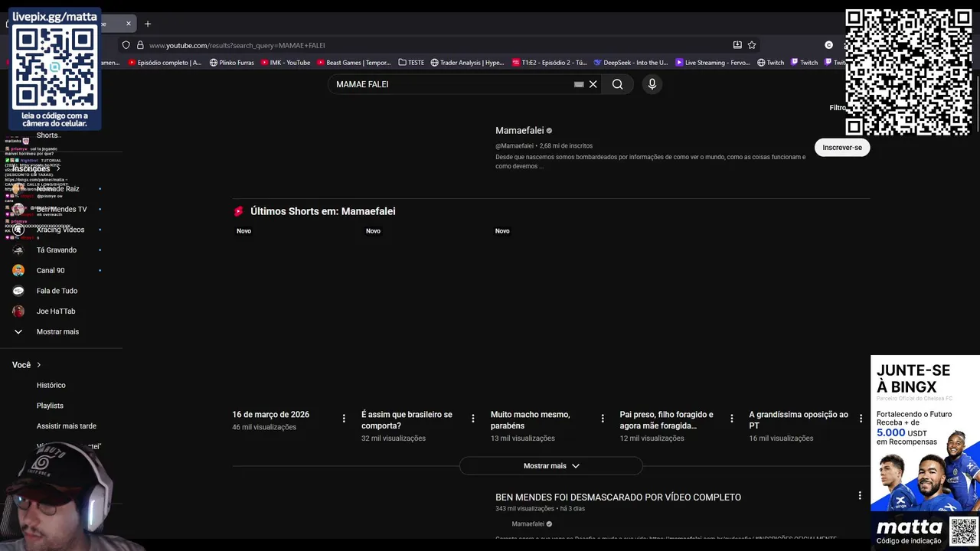The width and height of the screenshot is (980, 551).
Task: Start voice search with microphone
Action: (652, 84)
